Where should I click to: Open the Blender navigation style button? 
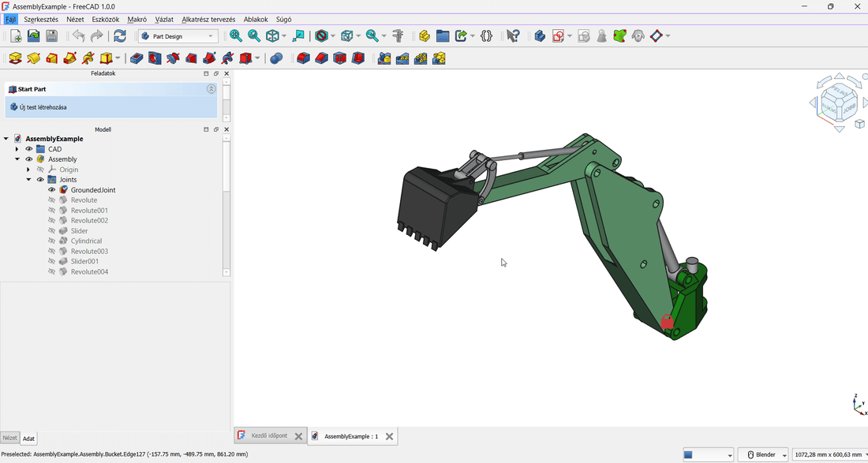[x=763, y=455]
